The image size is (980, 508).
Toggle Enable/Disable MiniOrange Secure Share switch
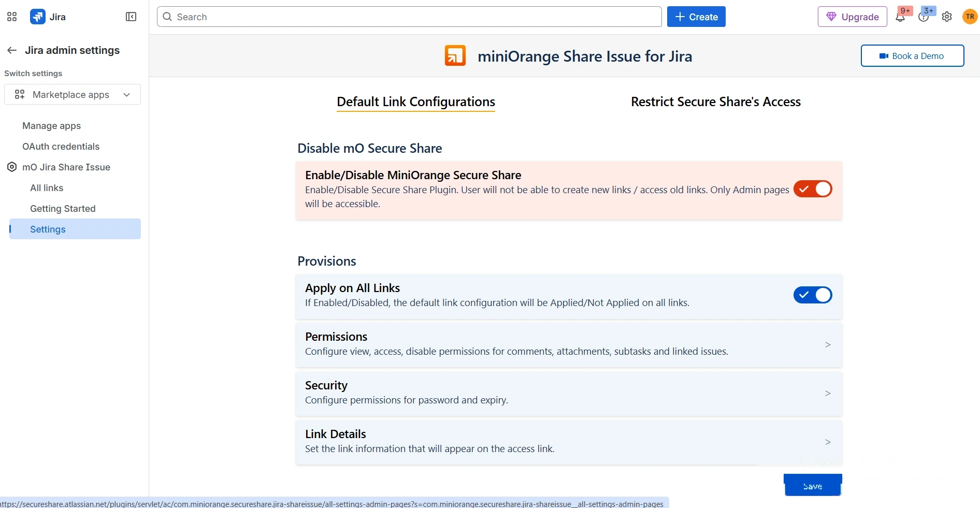pyautogui.click(x=813, y=189)
